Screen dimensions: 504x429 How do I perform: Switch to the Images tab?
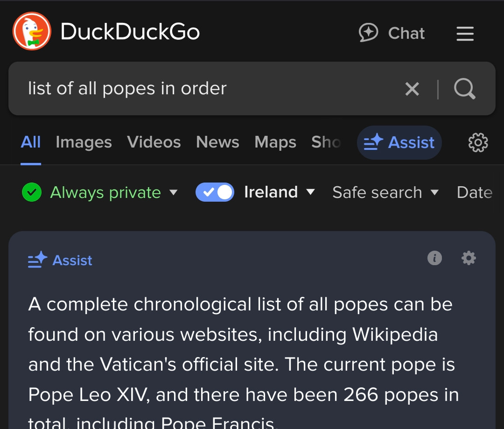click(84, 142)
